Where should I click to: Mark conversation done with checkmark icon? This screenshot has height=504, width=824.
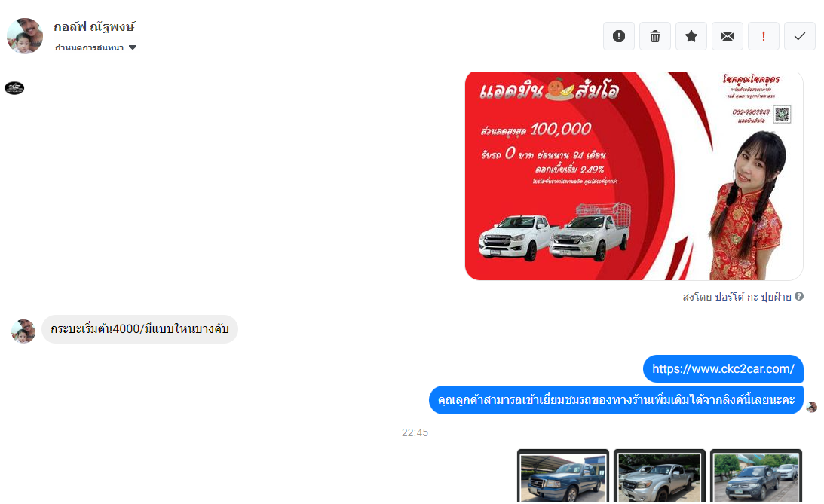(x=800, y=36)
